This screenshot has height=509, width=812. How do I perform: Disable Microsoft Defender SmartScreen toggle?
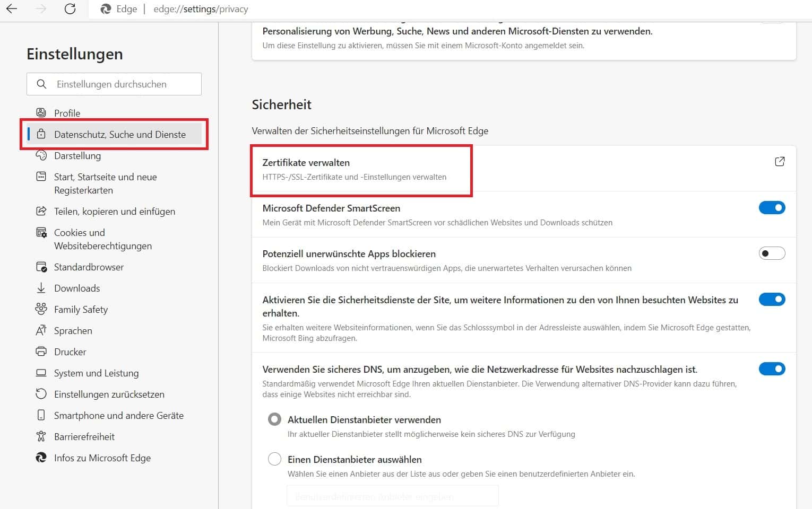771,208
